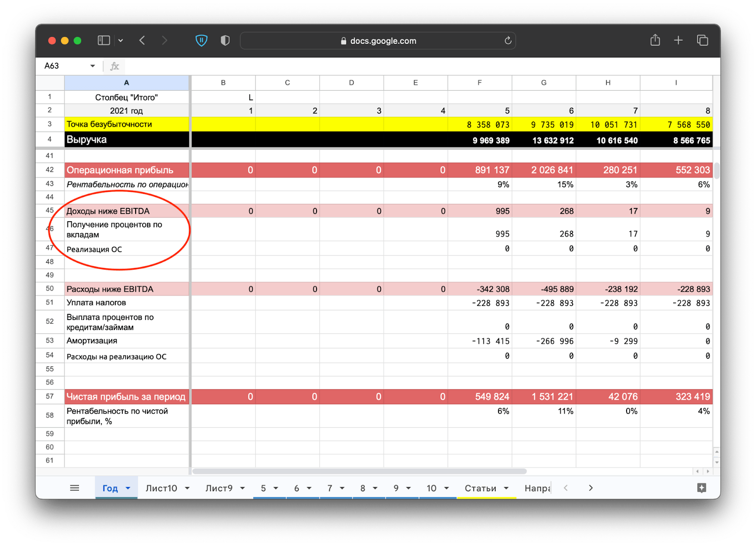Image resolution: width=756 pixels, height=546 pixels.
Task: Reload the page using the refresh icon
Action: click(508, 41)
